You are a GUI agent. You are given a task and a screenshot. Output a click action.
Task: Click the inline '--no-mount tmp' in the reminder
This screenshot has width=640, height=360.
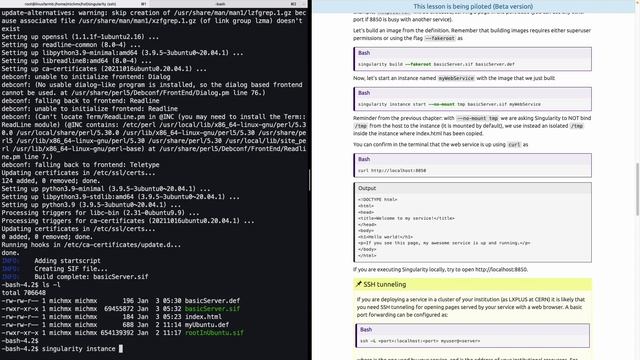[477, 118]
